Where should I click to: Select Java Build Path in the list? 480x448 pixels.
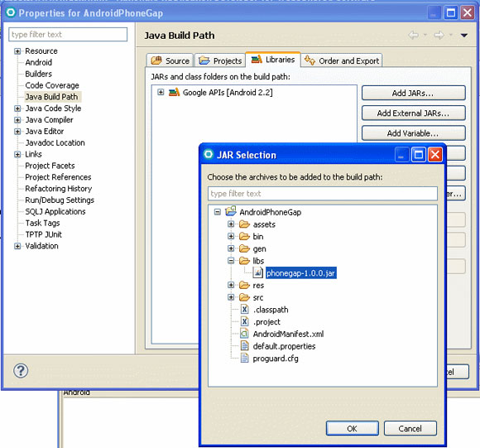(x=52, y=97)
